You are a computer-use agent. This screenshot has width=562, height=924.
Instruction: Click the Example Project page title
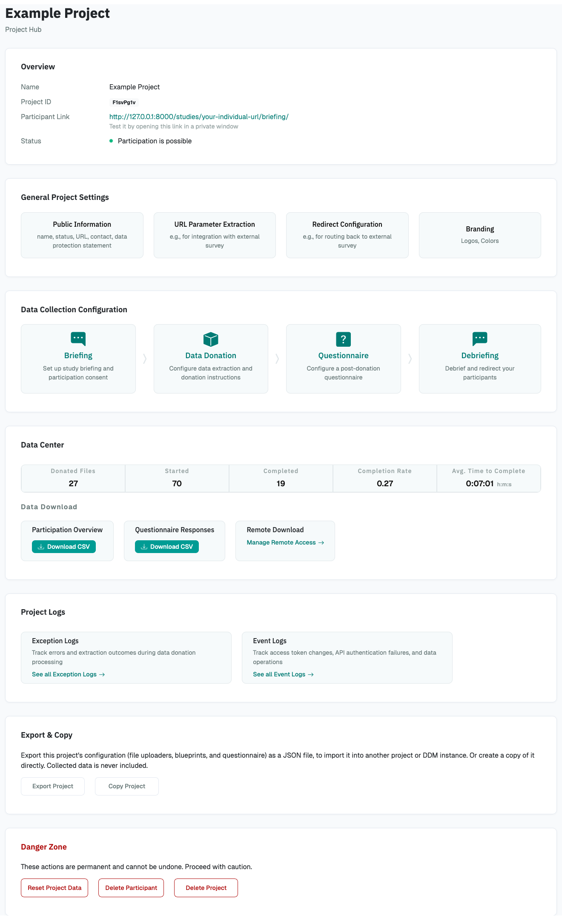click(57, 13)
